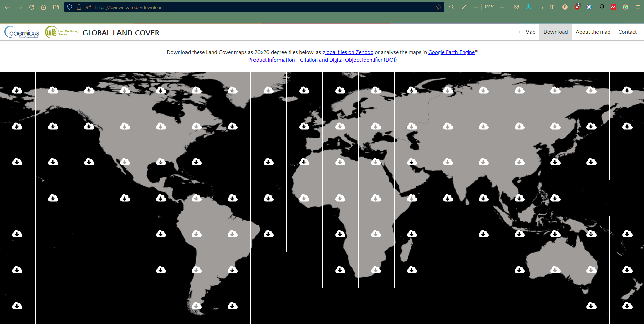This screenshot has width=644, height=332.
Task: Click the site permissions icon in address bar
Action: [x=89, y=7]
